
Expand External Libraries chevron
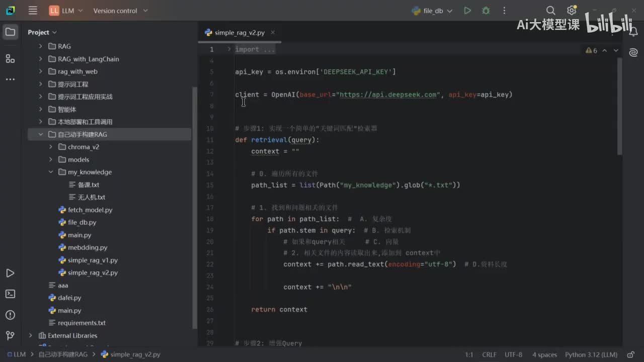pos(31,335)
